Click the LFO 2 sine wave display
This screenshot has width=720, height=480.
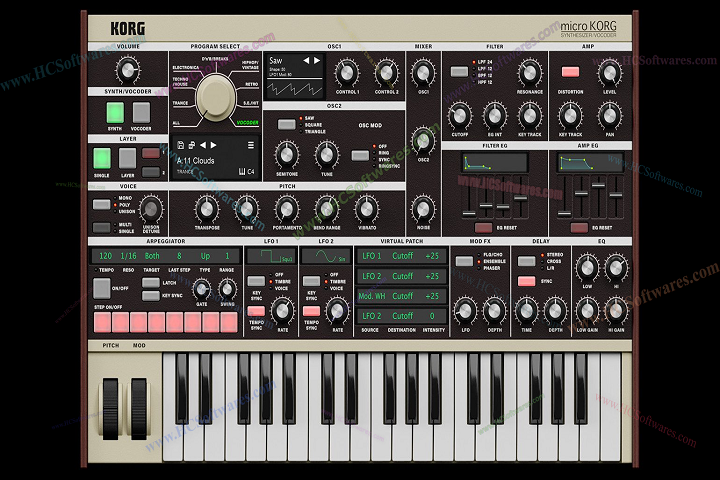[326, 256]
